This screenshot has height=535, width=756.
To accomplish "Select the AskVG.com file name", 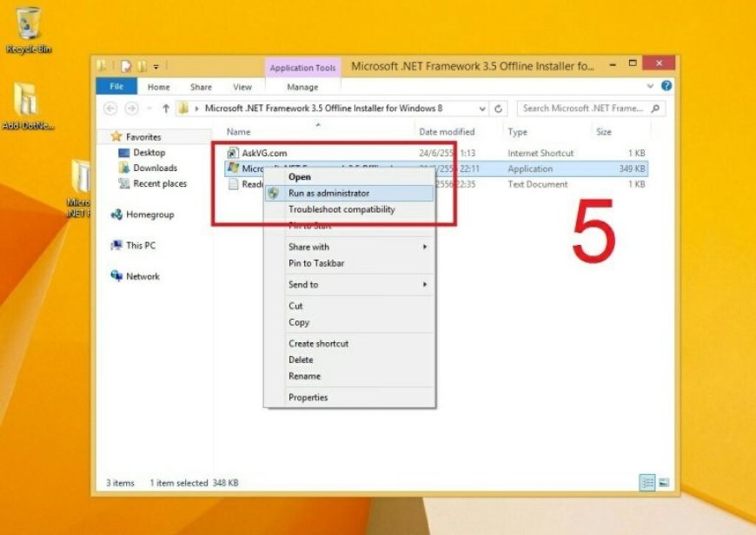I will click(x=264, y=153).
